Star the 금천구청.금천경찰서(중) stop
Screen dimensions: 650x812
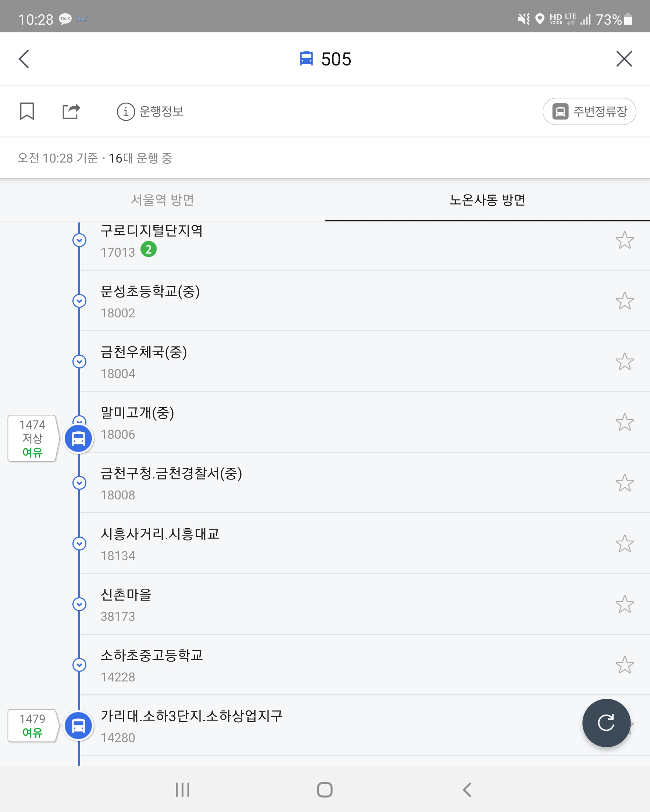coord(624,483)
